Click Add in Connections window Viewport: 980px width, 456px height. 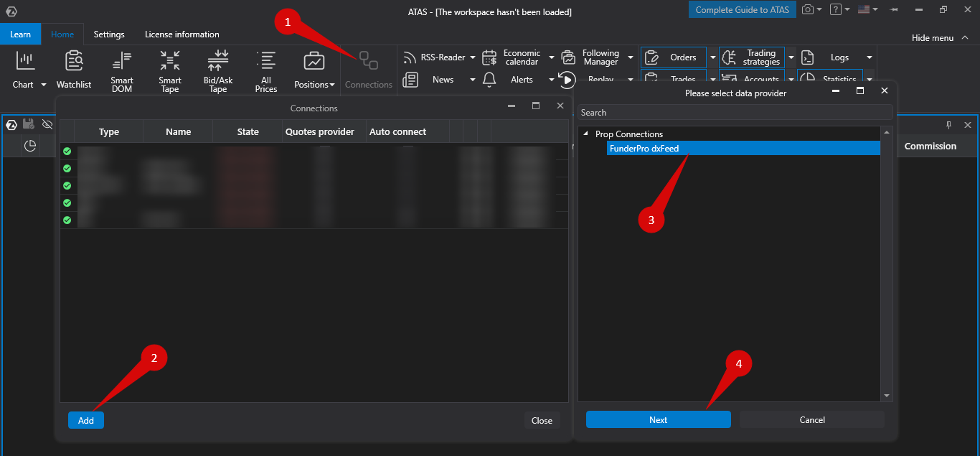(86, 421)
